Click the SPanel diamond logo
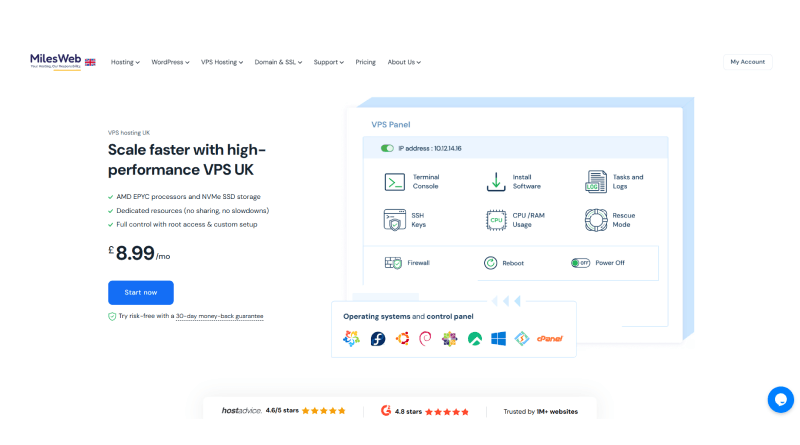The image size is (800, 445). point(521,338)
